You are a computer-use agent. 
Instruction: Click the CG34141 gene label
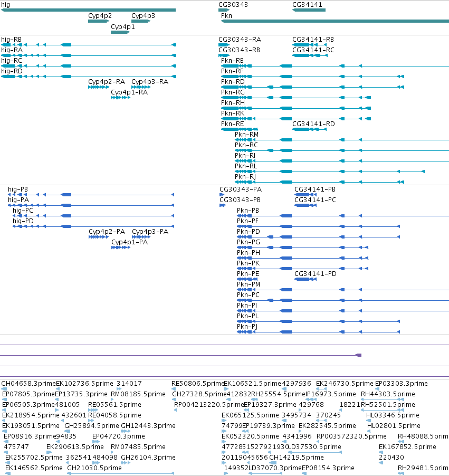click(x=307, y=5)
